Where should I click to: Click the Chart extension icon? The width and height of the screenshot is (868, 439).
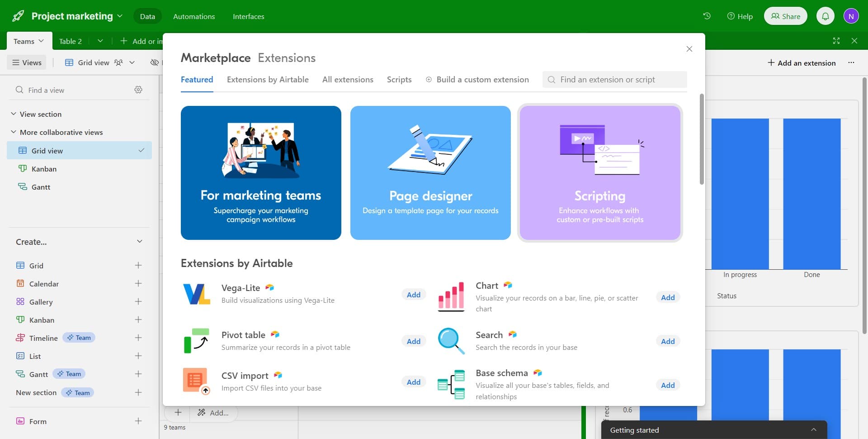click(451, 296)
